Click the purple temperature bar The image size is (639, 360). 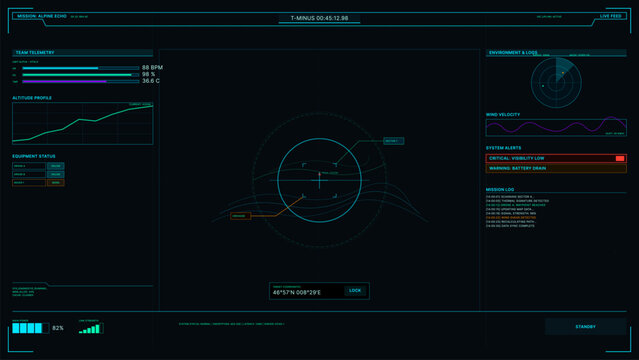point(81,82)
